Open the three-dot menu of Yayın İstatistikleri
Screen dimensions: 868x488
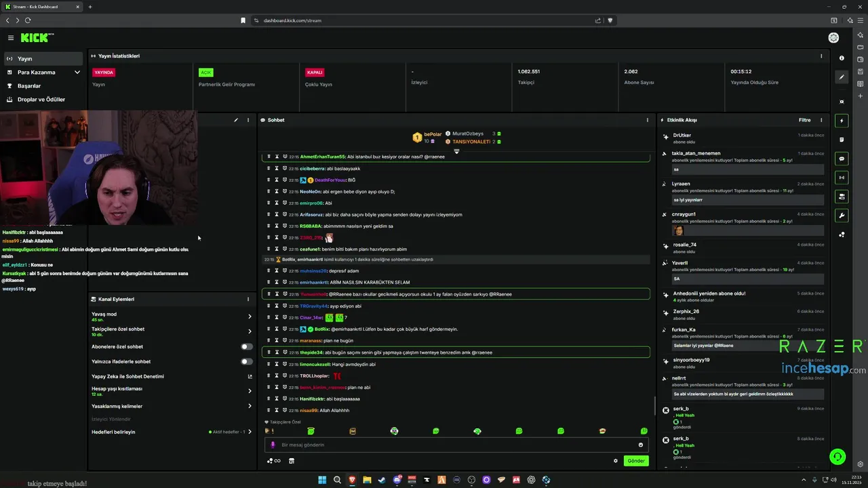(x=821, y=56)
